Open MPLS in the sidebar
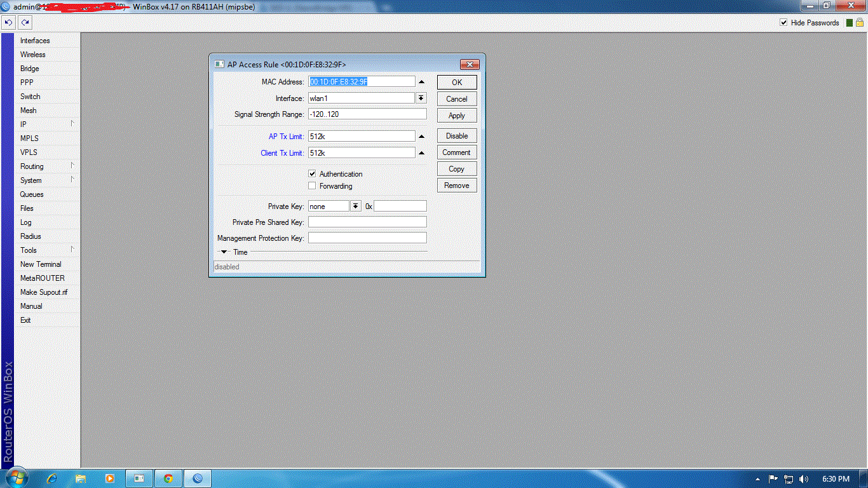The width and height of the screenshot is (868, 488). [x=48, y=139]
